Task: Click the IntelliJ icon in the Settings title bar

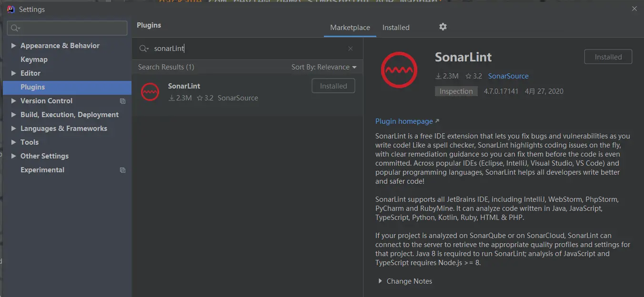Action: (11, 9)
